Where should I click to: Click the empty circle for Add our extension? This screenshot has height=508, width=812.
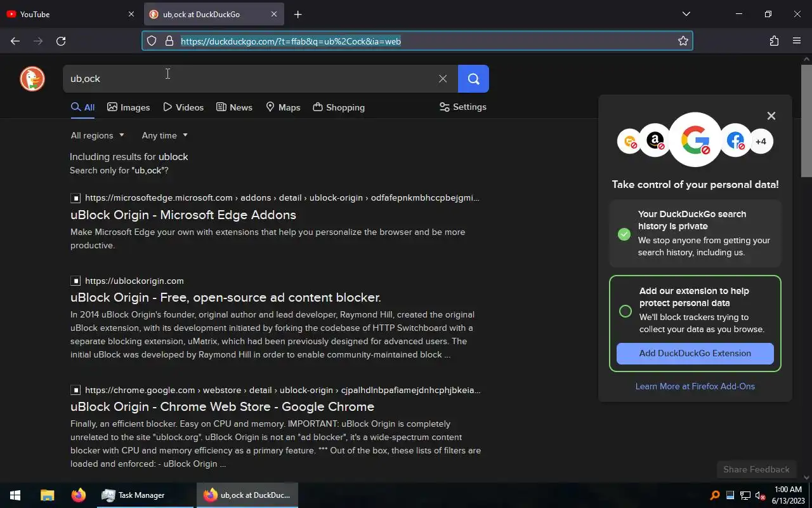click(x=625, y=311)
